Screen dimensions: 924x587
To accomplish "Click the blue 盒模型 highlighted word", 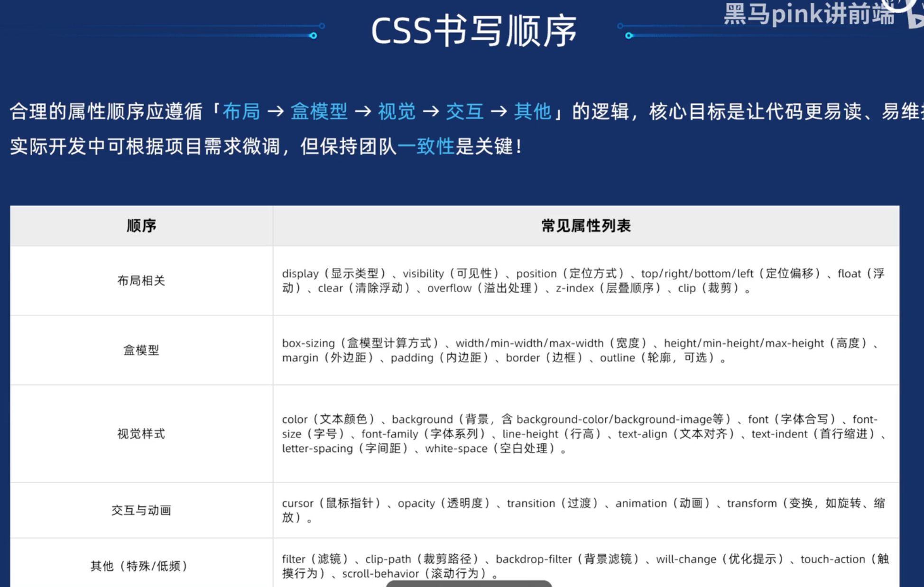I will pyautogui.click(x=319, y=112).
